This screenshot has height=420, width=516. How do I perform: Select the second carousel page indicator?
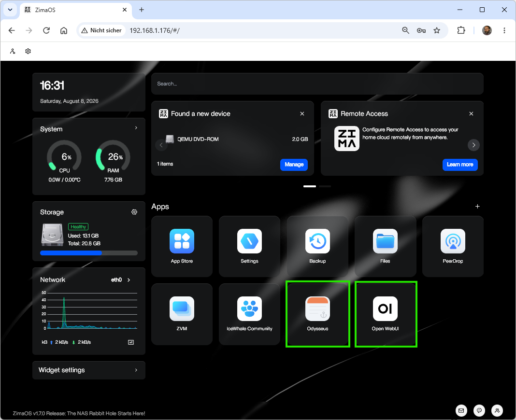325,186
